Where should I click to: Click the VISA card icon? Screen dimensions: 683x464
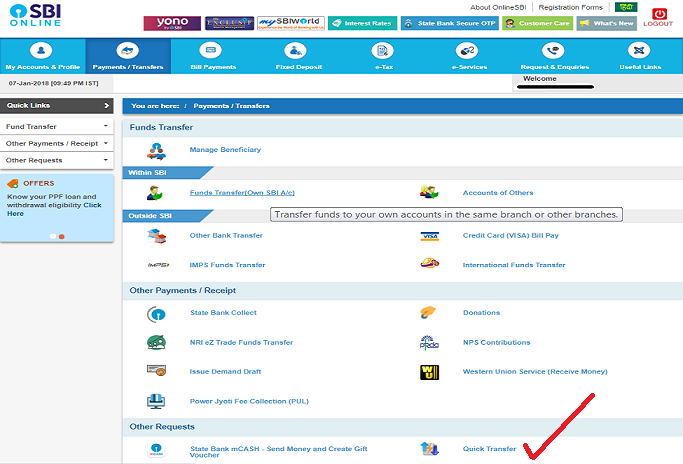tap(429, 236)
